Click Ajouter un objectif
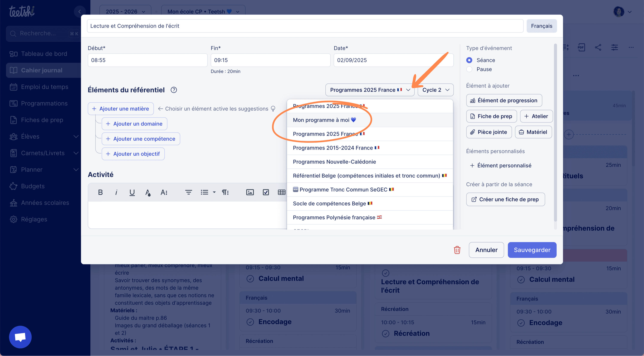Viewport: 644px width, 356px height. 133,154
